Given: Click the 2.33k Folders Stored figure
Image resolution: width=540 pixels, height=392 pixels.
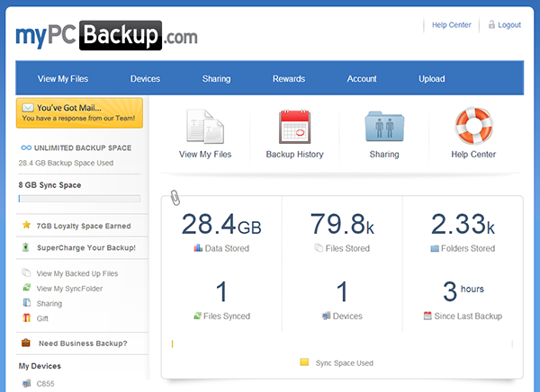Looking at the screenshot, I should tap(463, 224).
